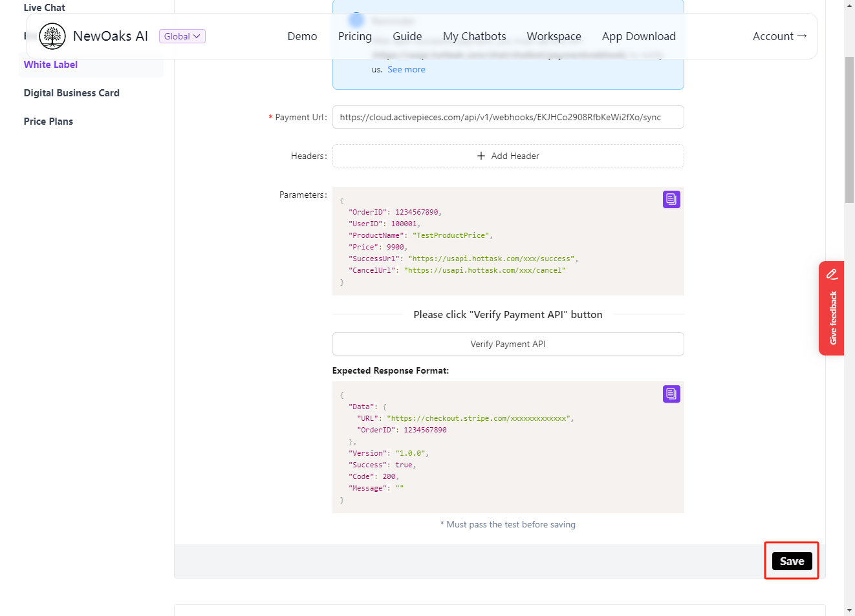Open the Guide menu item
855x616 pixels.
[407, 36]
